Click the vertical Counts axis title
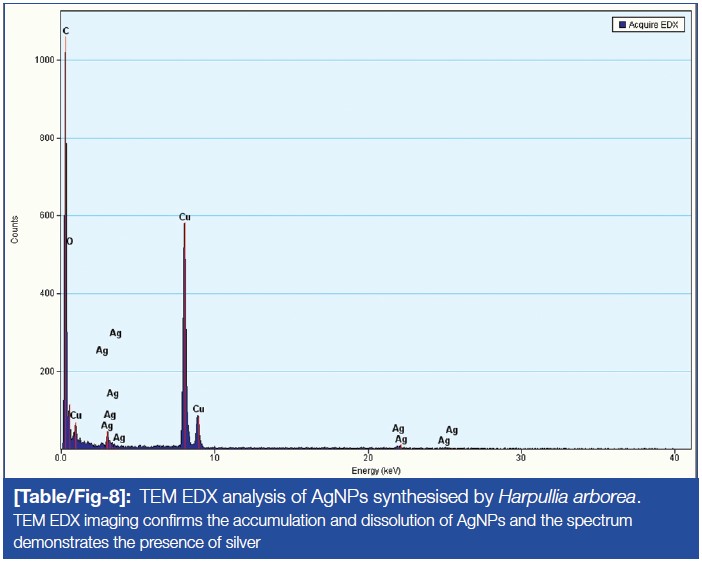 tap(15, 230)
